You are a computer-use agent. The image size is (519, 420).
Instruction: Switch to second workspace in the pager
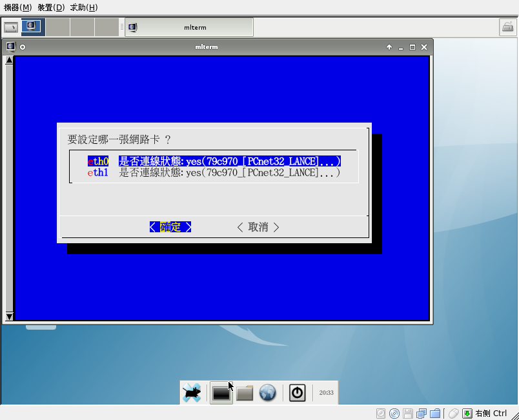tap(57, 27)
